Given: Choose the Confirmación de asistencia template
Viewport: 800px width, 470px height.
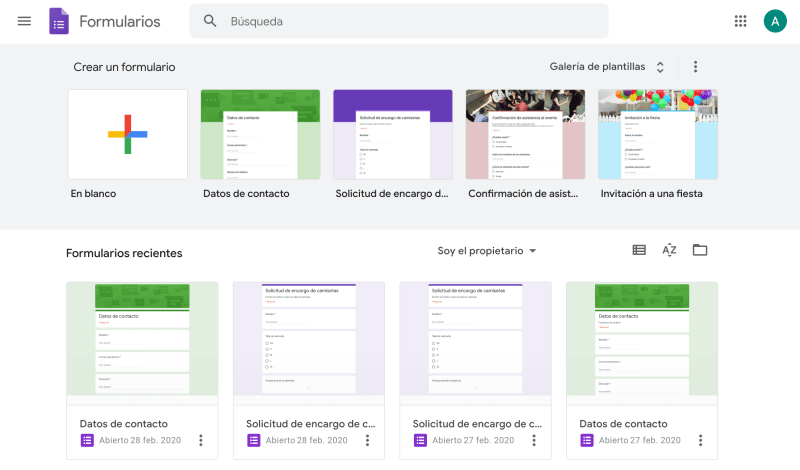Looking at the screenshot, I should [x=525, y=134].
